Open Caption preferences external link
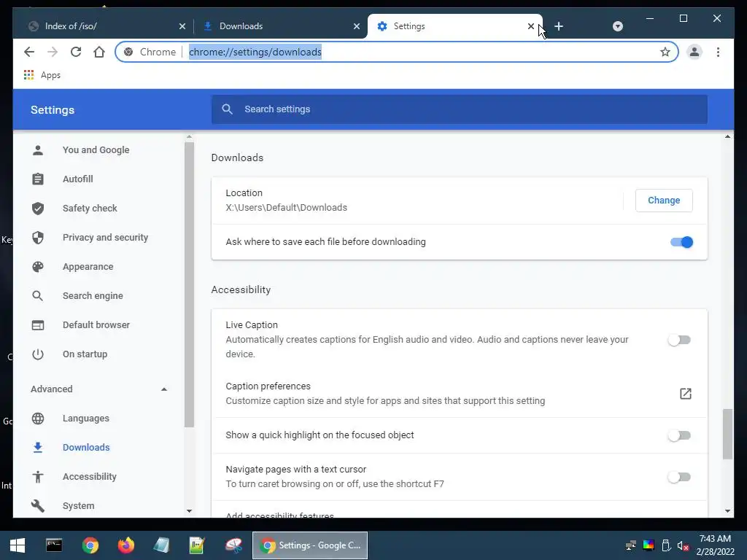 coord(685,393)
